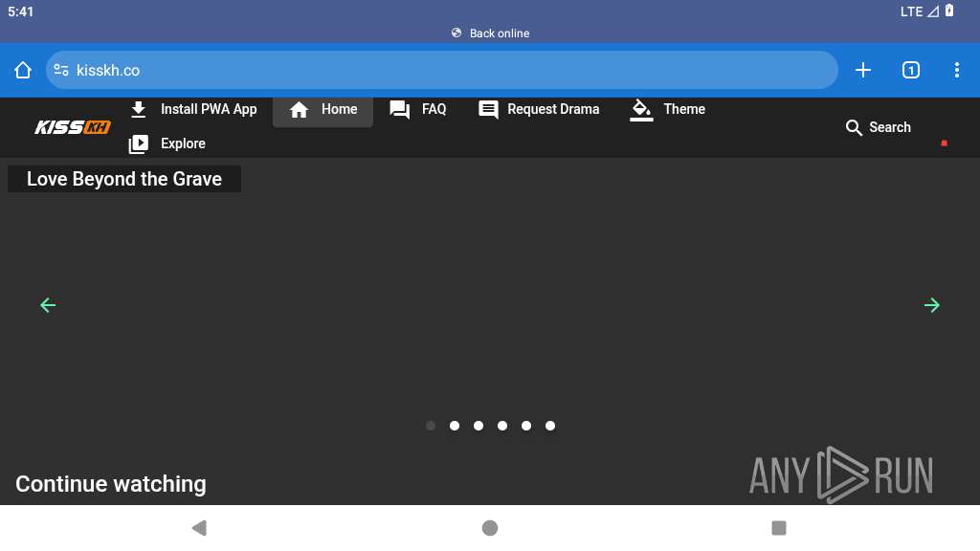This screenshot has width=980, height=551.
Task: Select the third carousel dot
Action: pos(479,426)
